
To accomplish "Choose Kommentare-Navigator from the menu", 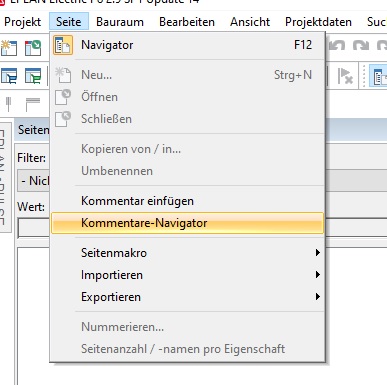I will point(187,223).
